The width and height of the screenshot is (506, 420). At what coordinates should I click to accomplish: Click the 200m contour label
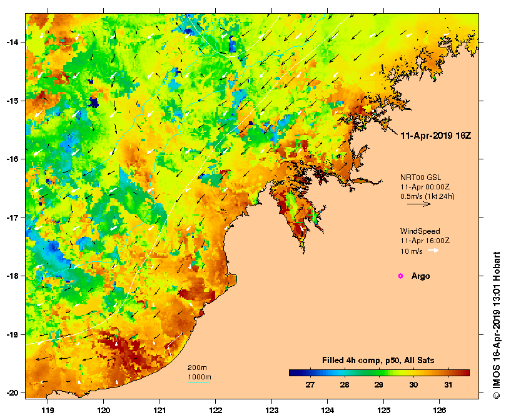[x=197, y=367]
